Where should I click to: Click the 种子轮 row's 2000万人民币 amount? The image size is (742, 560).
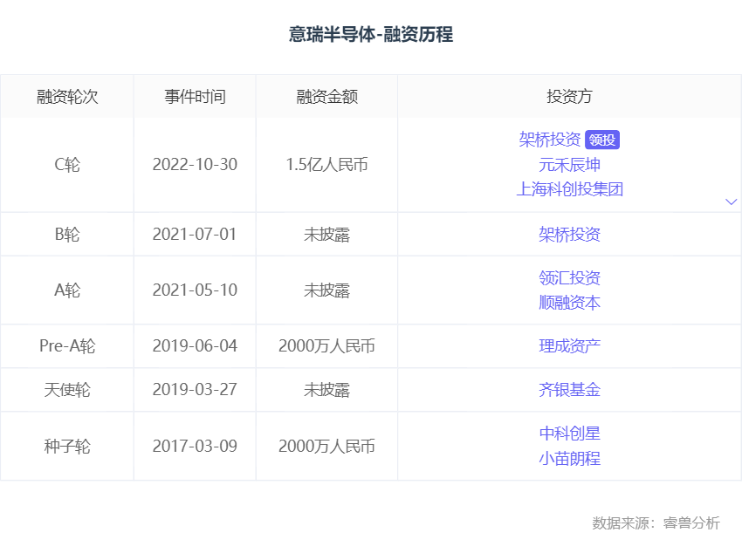click(x=327, y=446)
